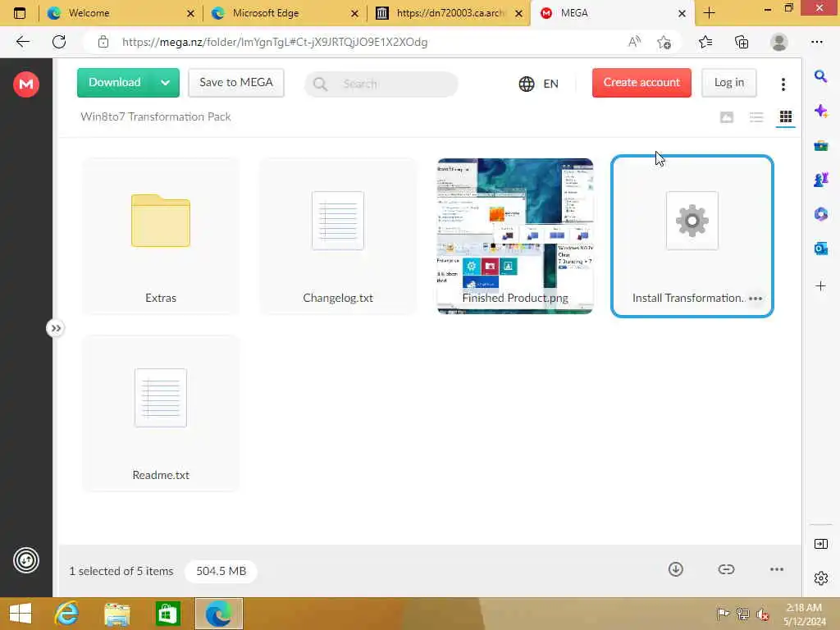This screenshot has height=630, width=840.
Task: Switch to the Microsoft Edge tab
Action: click(285, 13)
